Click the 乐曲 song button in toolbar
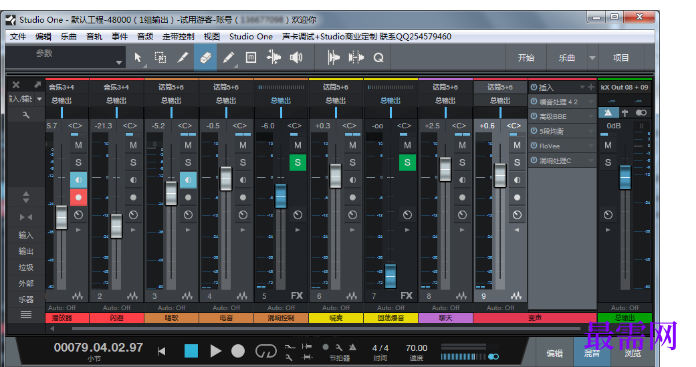The width and height of the screenshot is (696, 367). [x=566, y=58]
